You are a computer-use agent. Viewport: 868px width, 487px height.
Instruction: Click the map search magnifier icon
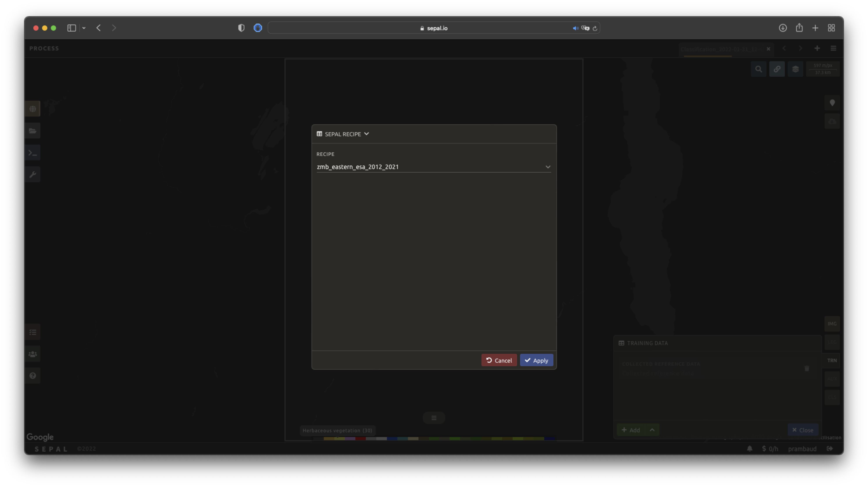click(x=758, y=69)
